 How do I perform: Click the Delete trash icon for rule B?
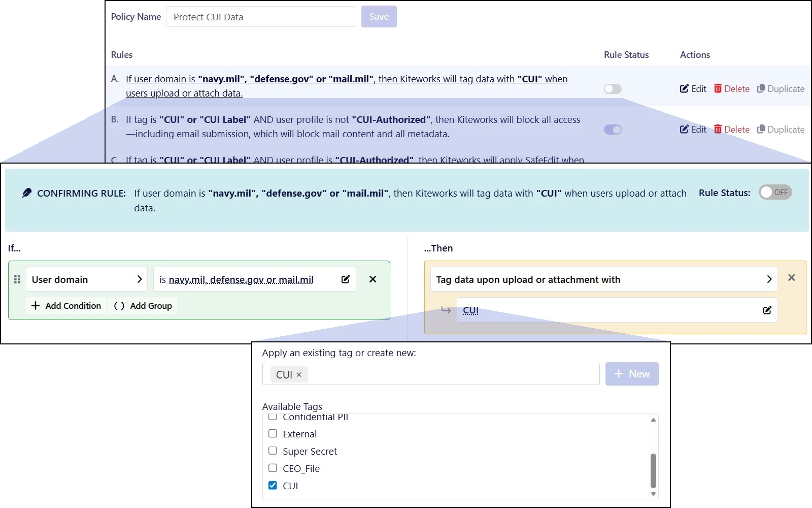tap(718, 129)
